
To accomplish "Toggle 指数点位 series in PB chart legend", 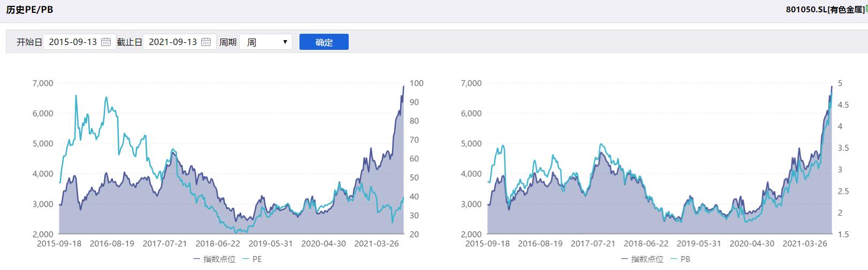I will [x=641, y=259].
